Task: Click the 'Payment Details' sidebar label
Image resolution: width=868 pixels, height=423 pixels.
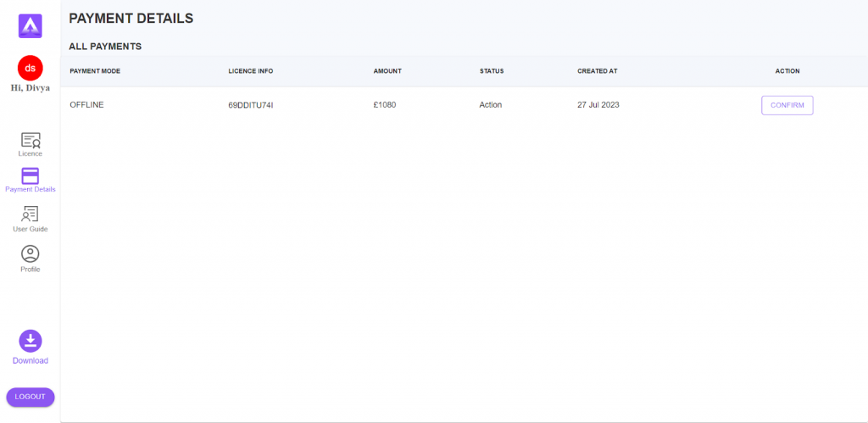Action: [x=31, y=189]
